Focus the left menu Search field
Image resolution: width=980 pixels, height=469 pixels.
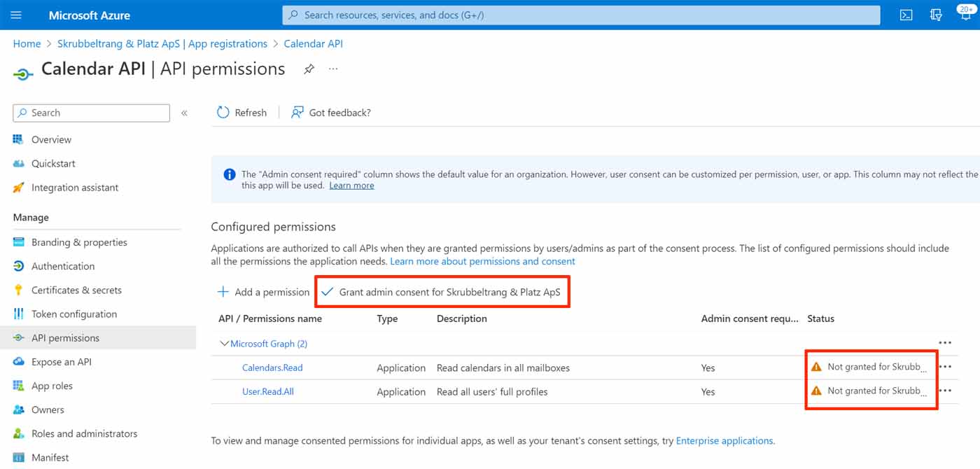click(91, 113)
